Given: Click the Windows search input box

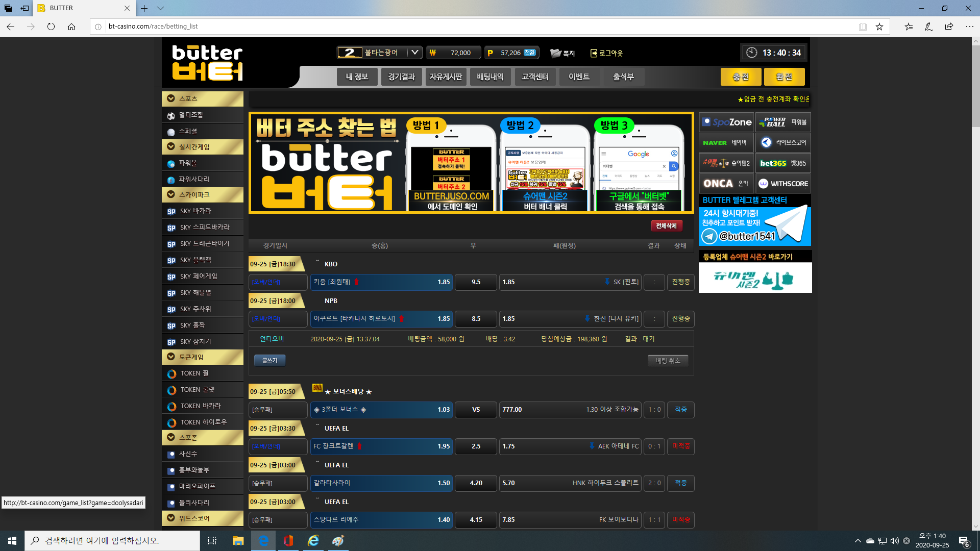Looking at the screenshot, I should click(112, 541).
